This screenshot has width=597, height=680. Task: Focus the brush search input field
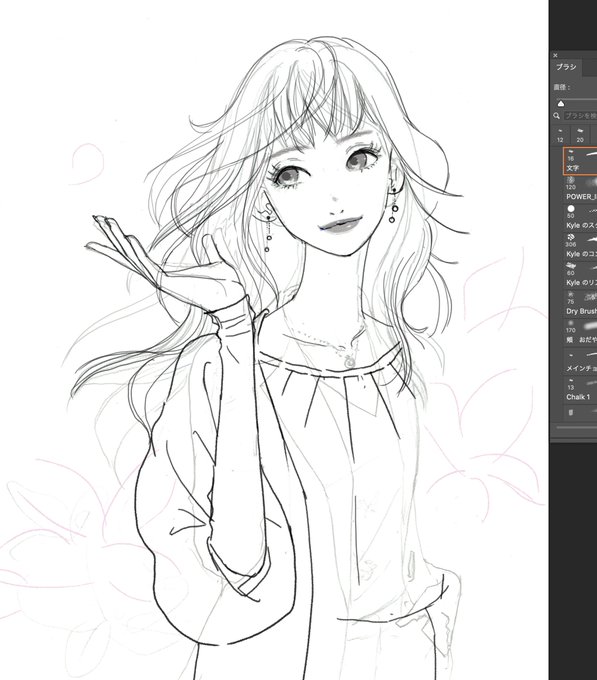click(x=580, y=116)
